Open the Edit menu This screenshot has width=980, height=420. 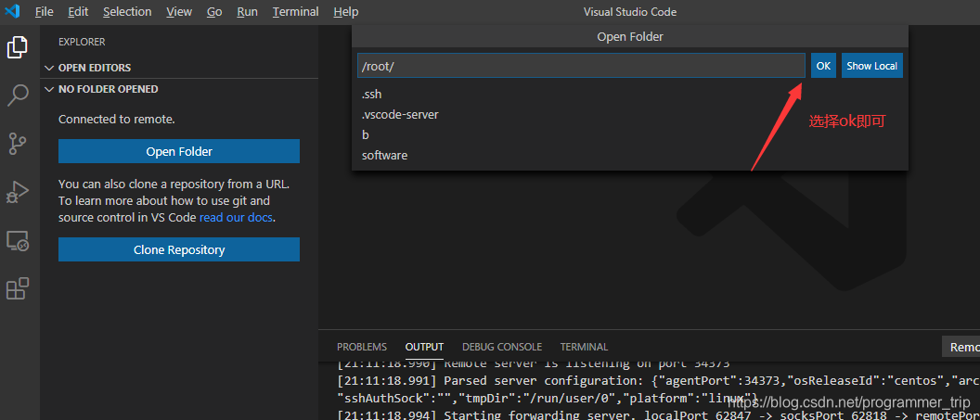click(78, 12)
